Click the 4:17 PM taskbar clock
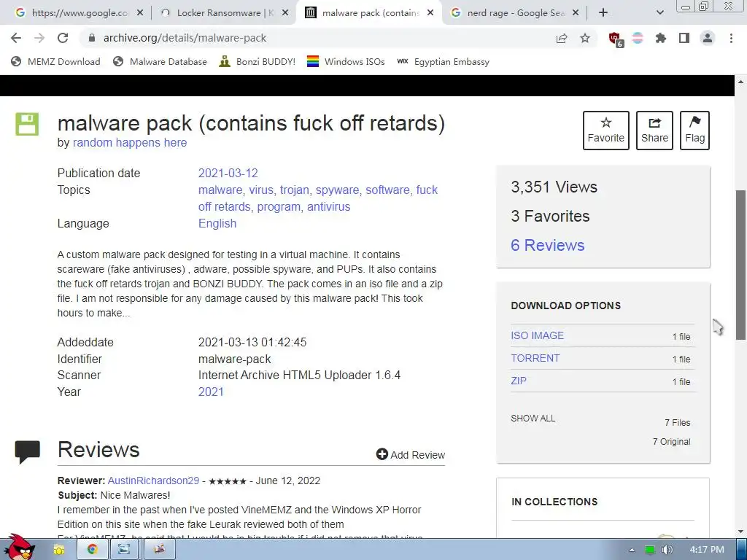Viewport: 747px width, 560px height. pos(706,550)
